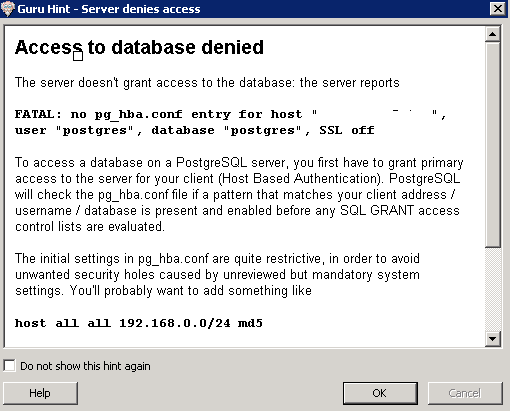Click the 'FATAL: no pg_hba.conf entry' error line

click(231, 114)
